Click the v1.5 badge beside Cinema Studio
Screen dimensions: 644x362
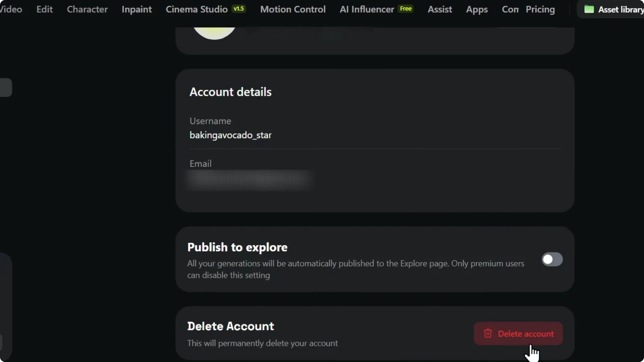pyautogui.click(x=238, y=9)
